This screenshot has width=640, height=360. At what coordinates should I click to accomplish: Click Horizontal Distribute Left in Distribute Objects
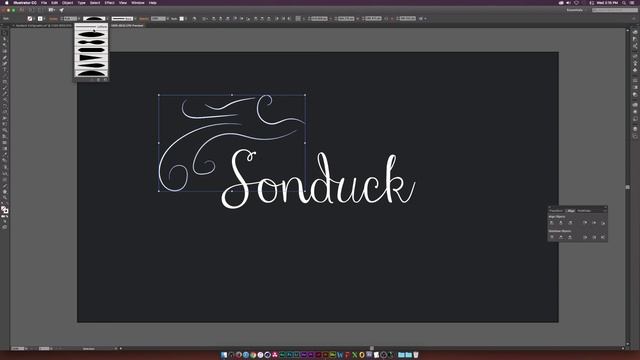[585, 237]
